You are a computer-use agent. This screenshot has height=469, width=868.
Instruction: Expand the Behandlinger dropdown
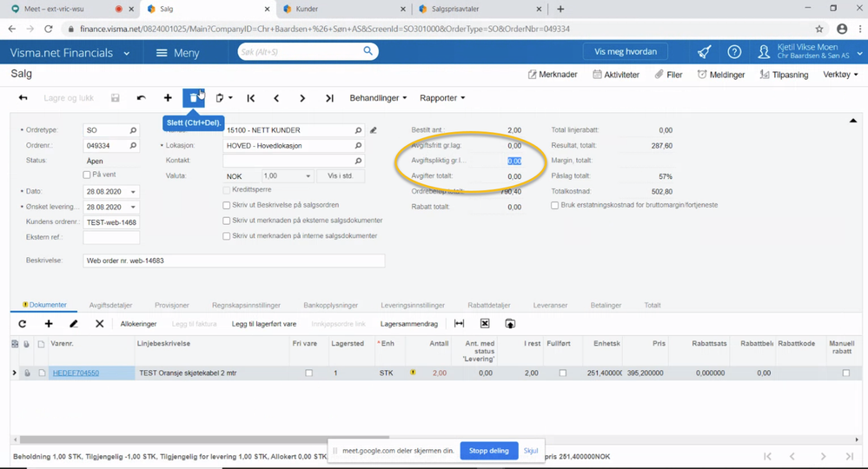378,98
